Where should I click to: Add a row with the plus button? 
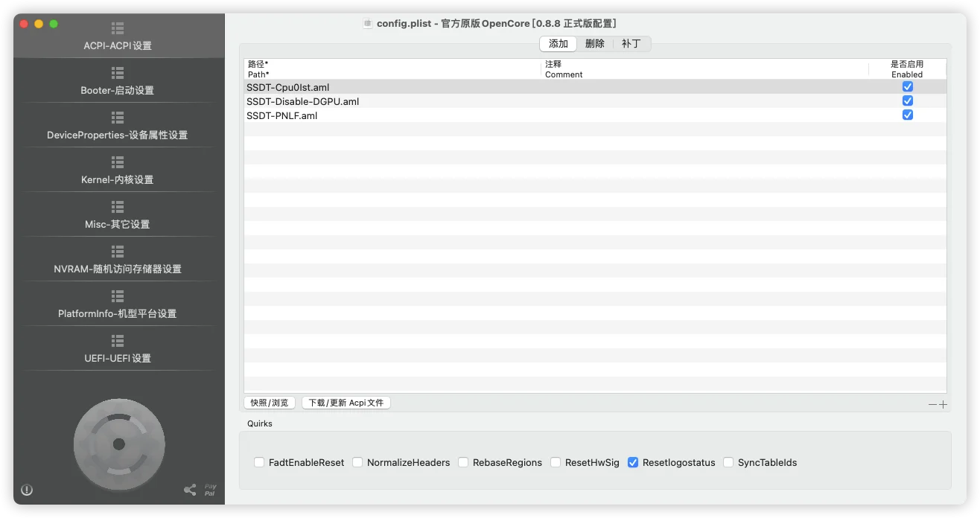click(x=943, y=405)
